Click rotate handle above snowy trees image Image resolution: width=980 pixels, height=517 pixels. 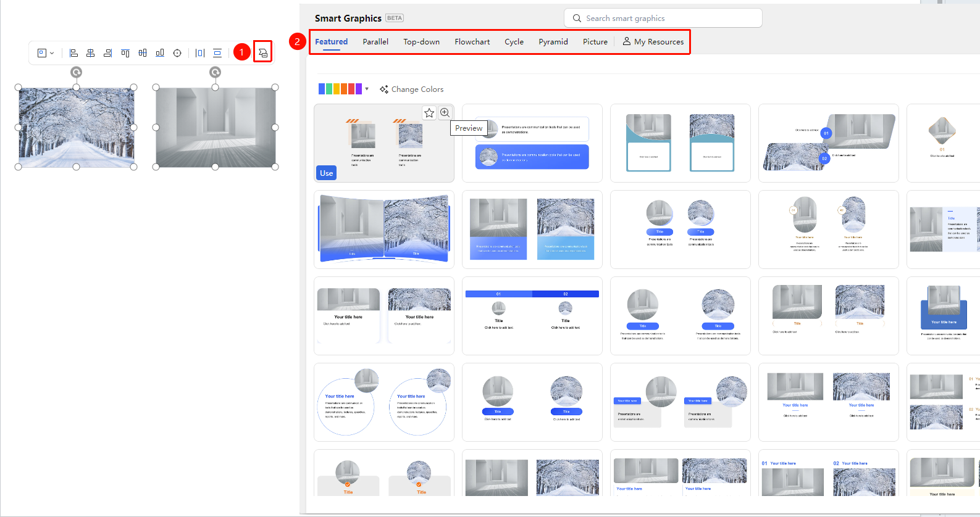[76, 72]
